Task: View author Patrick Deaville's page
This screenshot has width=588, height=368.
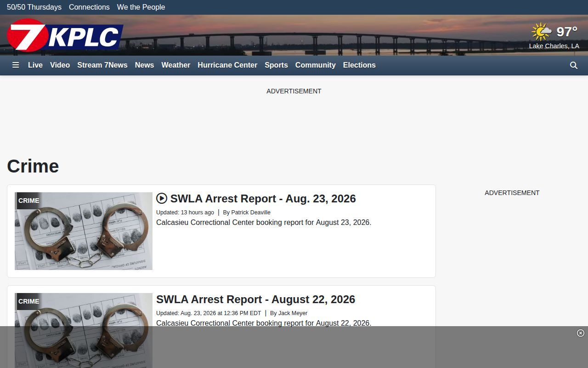Action: pyautogui.click(x=251, y=213)
